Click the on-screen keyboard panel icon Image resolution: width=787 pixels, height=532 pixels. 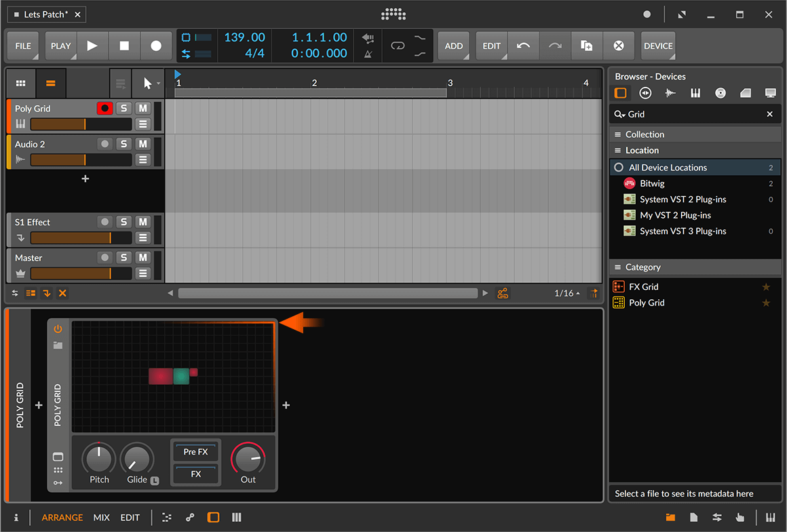[770, 517]
